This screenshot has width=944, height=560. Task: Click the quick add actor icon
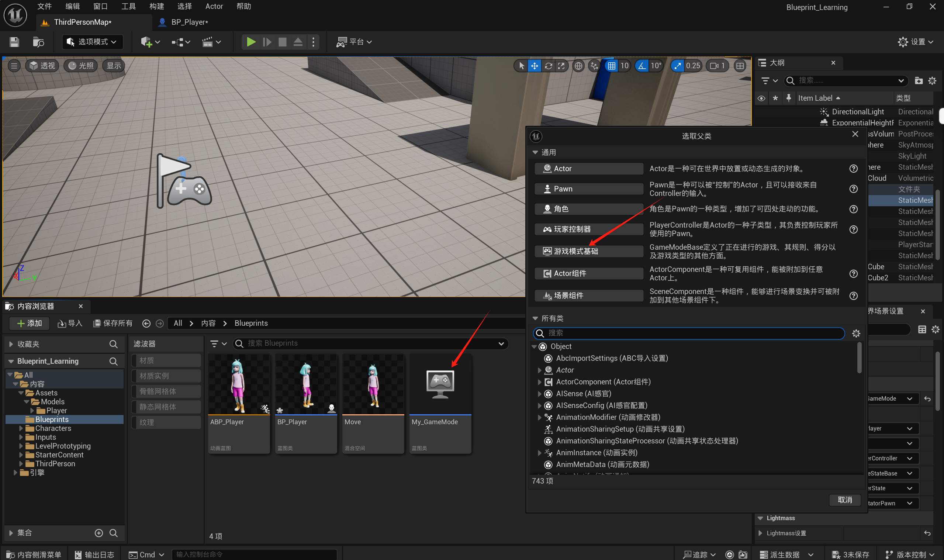tap(146, 42)
